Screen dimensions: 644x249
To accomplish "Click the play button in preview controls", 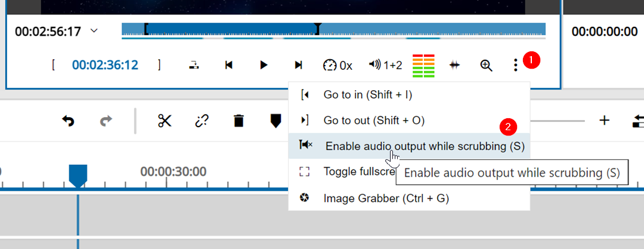I will point(264,65).
